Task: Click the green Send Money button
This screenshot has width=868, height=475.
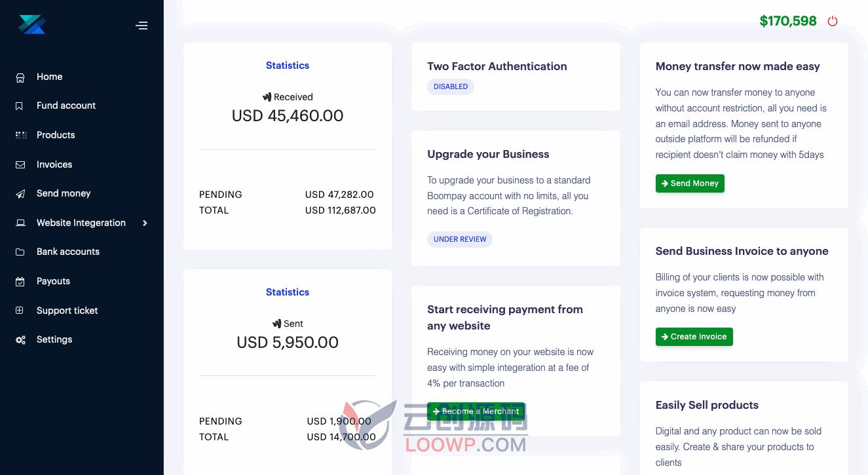Action: coord(690,183)
